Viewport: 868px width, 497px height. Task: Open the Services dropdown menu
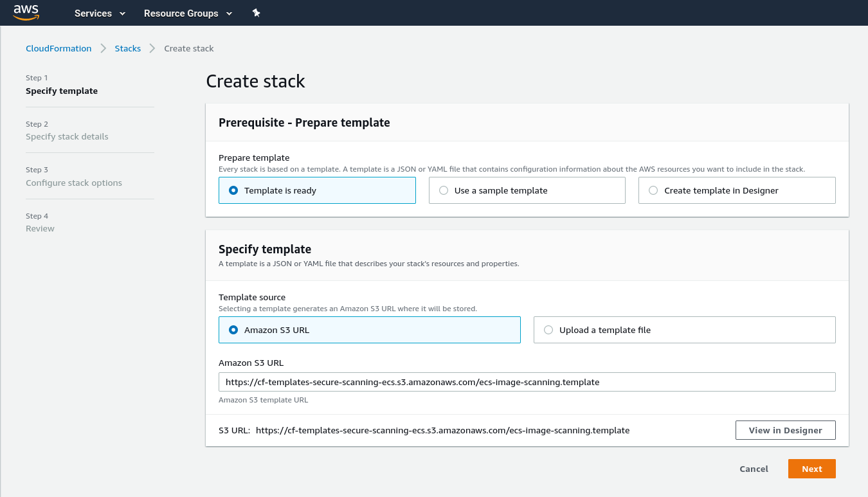coord(100,13)
